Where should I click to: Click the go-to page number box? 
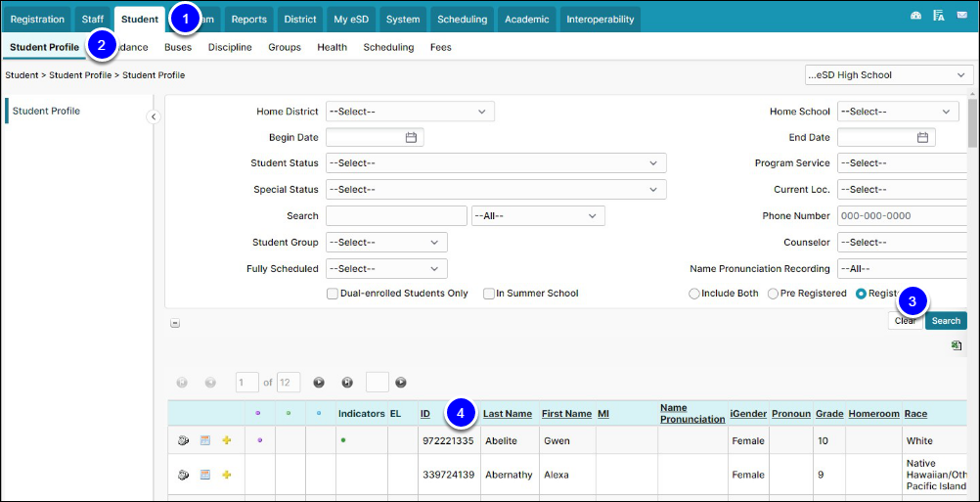[x=377, y=382]
